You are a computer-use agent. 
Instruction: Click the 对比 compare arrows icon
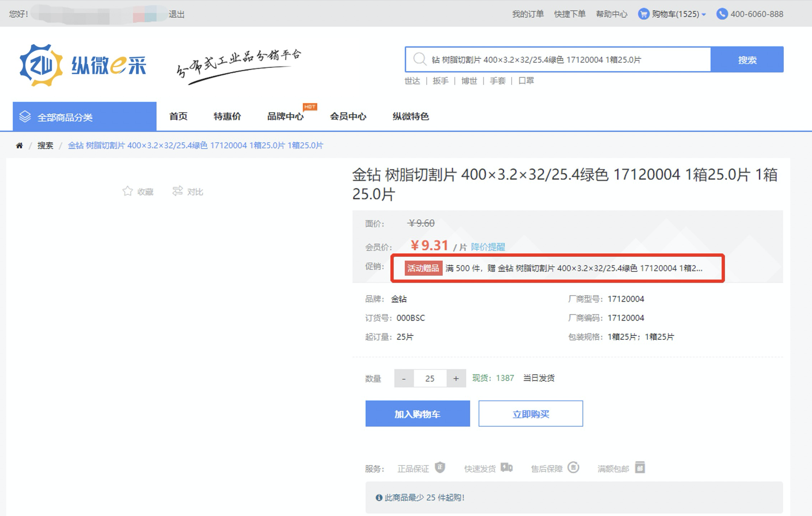(x=177, y=191)
